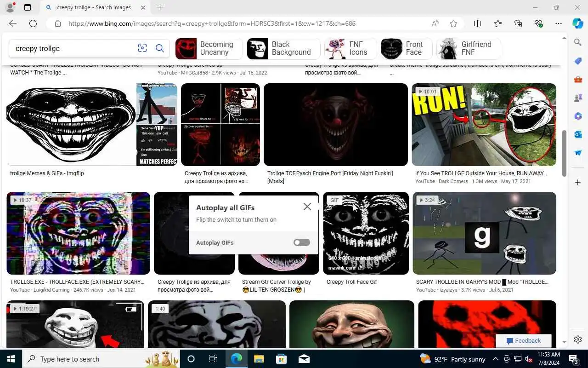The width and height of the screenshot is (588, 368).
Task: Click the visual search camera icon
Action: [x=142, y=48]
